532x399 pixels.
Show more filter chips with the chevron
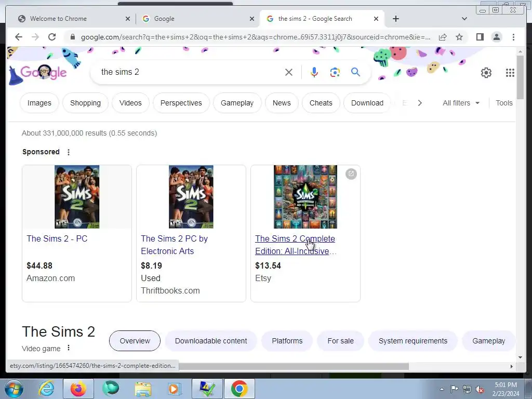(x=420, y=103)
